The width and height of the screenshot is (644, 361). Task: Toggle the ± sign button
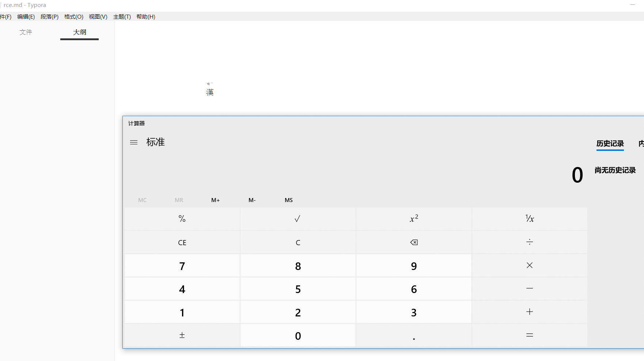point(182,335)
